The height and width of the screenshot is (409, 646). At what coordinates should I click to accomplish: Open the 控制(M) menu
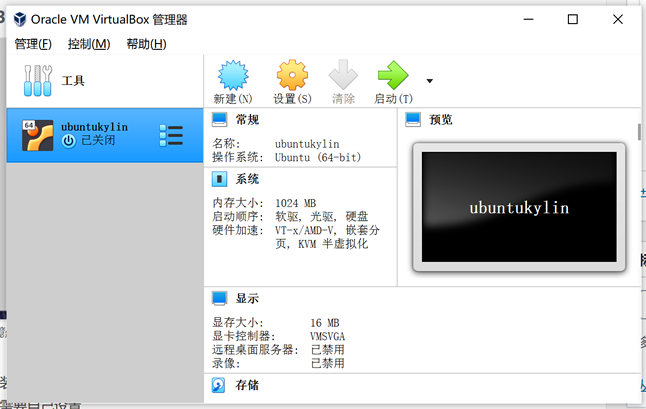pyautogui.click(x=89, y=44)
